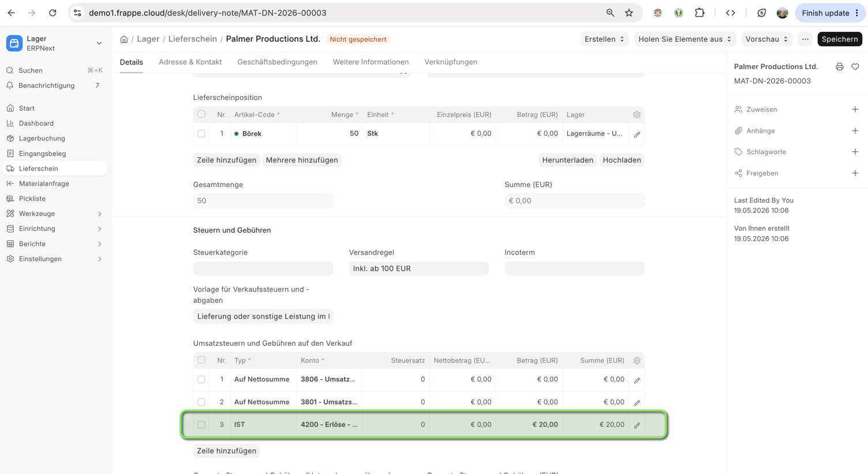This screenshot has width=868, height=474.
Task: Edit the Börek row with pencil icon
Action: click(637, 135)
